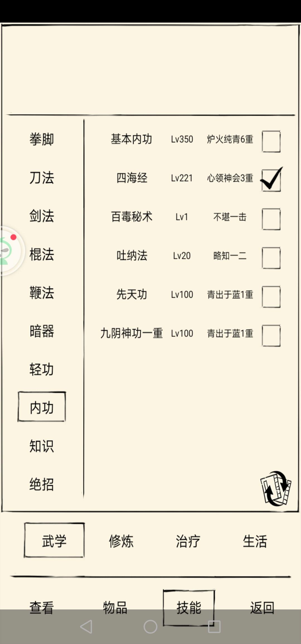Tap the card swap icon with arrows
The image size is (301, 644).
click(x=276, y=489)
